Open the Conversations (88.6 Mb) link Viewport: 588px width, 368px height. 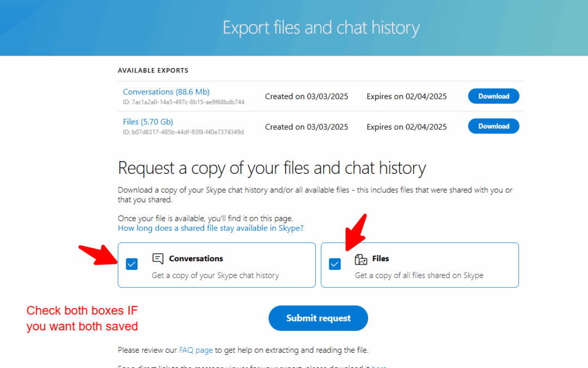pyautogui.click(x=166, y=92)
